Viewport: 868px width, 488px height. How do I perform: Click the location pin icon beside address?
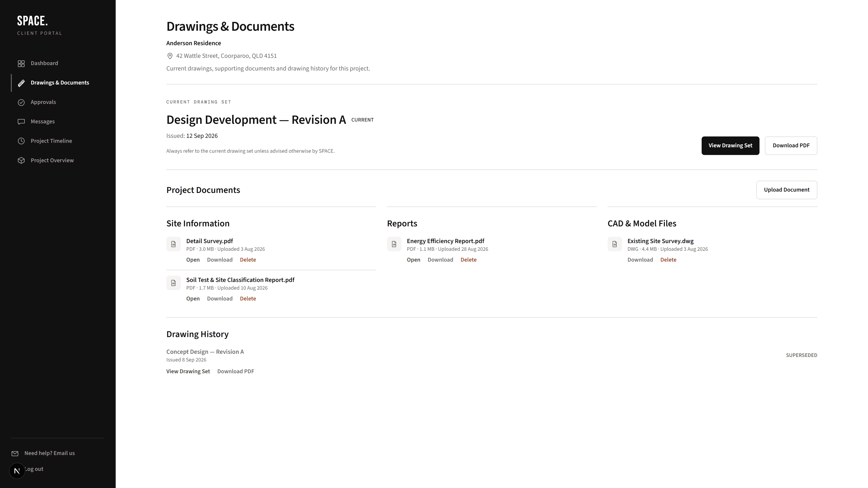click(170, 56)
